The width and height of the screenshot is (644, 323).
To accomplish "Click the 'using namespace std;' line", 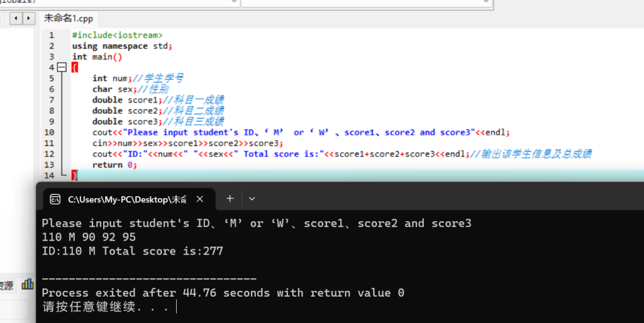I will [122, 46].
